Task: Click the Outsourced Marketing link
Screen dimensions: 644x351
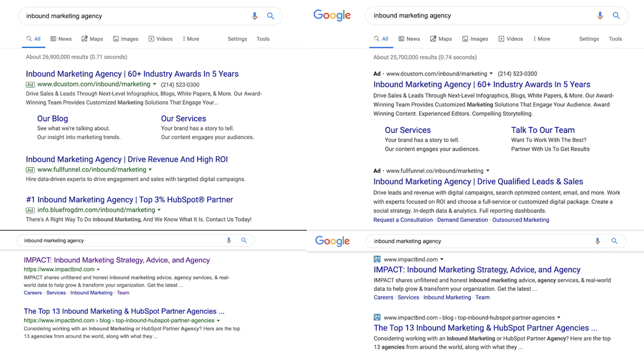Action: [521, 219]
